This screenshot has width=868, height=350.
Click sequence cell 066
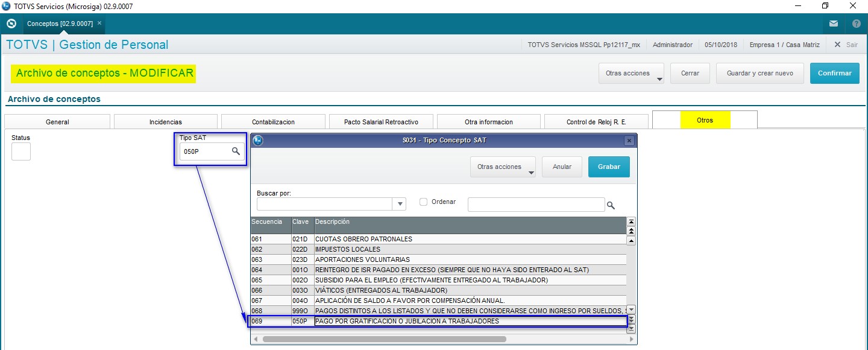click(271, 290)
